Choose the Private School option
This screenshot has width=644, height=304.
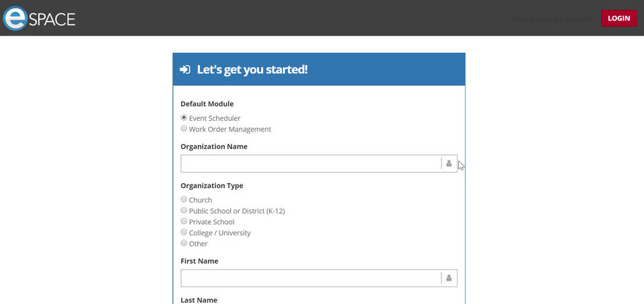(184, 221)
